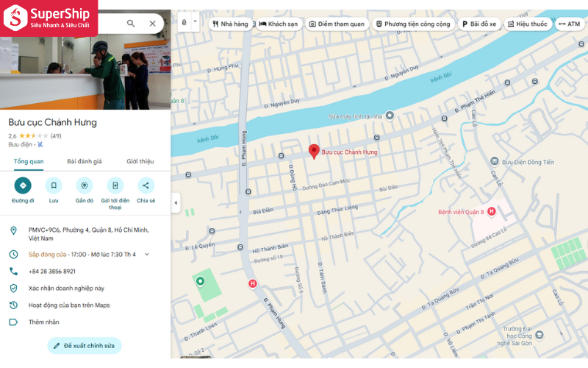
Task: Switch to the Tổng quan tab
Action: click(x=29, y=161)
